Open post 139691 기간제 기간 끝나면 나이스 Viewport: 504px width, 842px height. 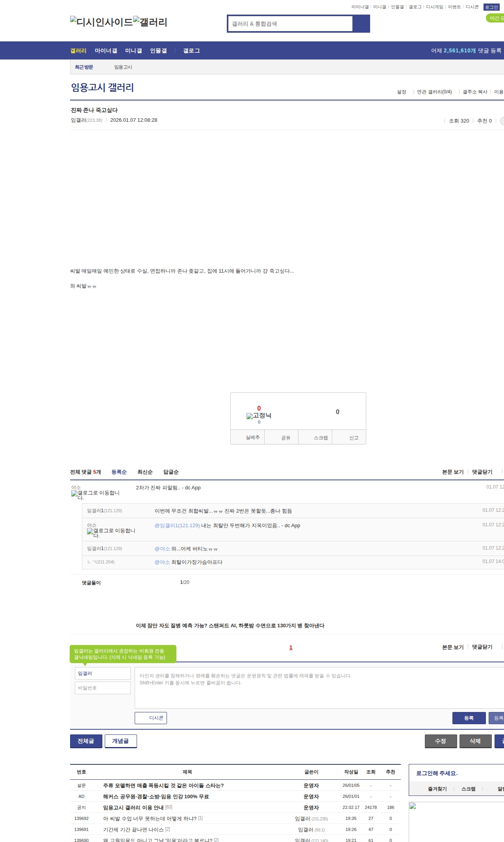point(133,830)
